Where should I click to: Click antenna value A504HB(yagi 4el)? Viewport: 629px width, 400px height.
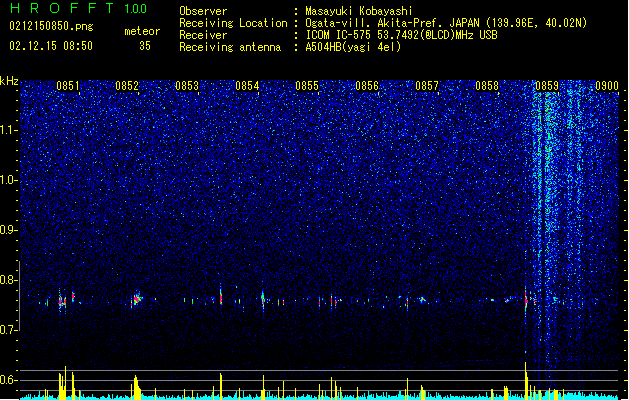coord(353,47)
